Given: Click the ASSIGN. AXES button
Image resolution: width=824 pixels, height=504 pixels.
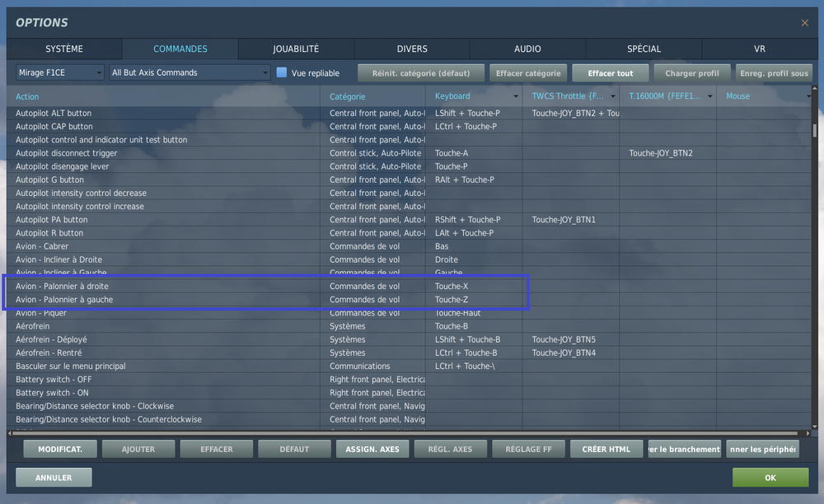Looking at the screenshot, I should tap(372, 449).
